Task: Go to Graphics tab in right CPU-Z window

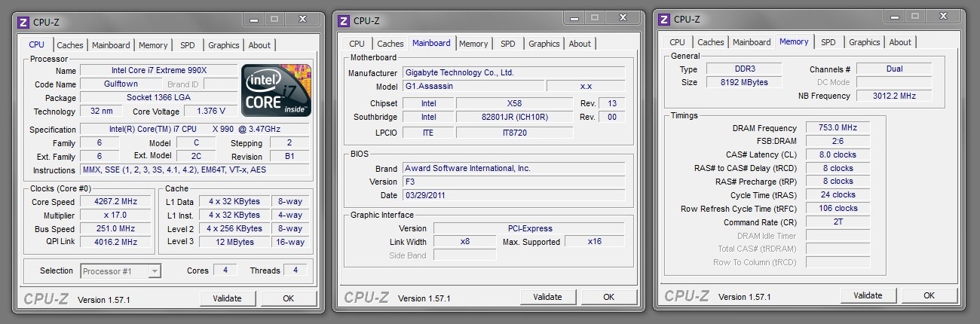Action: click(x=865, y=42)
